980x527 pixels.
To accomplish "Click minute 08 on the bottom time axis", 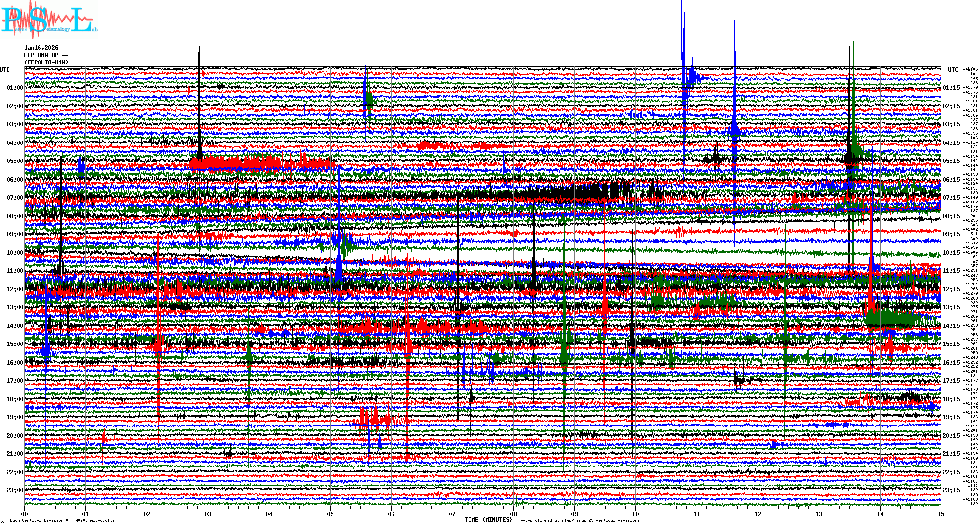I will click(x=513, y=514).
